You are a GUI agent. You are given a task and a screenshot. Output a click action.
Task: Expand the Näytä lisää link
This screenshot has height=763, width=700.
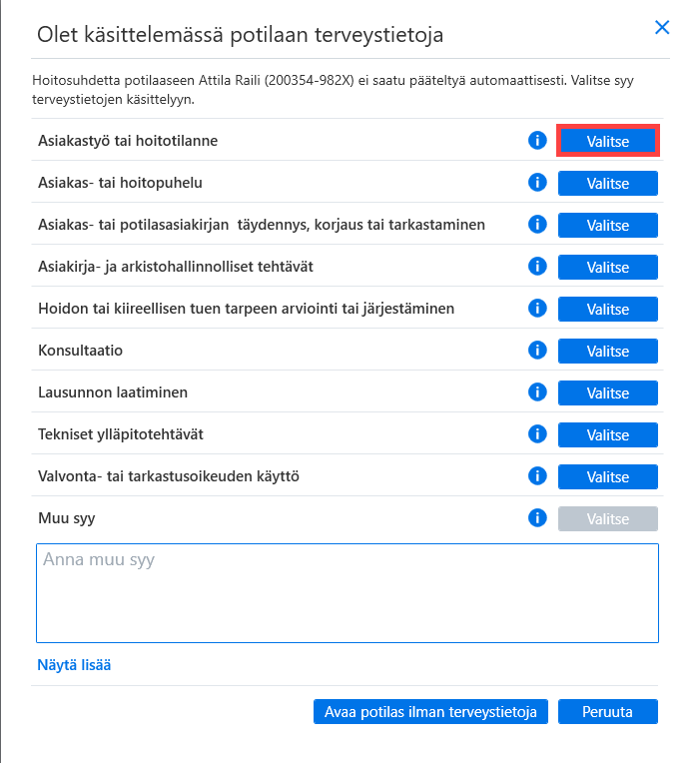pos(74,665)
